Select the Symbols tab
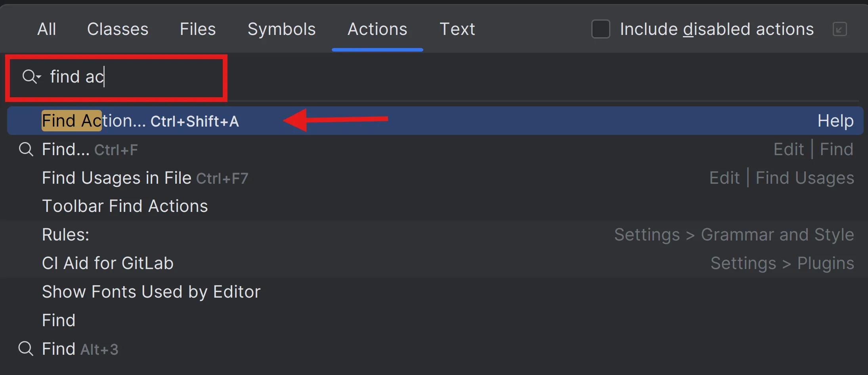 (x=281, y=29)
